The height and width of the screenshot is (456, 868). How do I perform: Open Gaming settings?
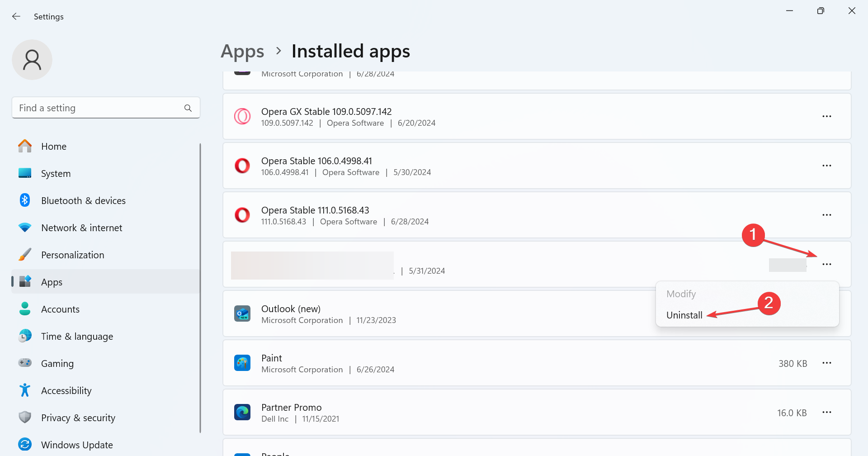106,363
